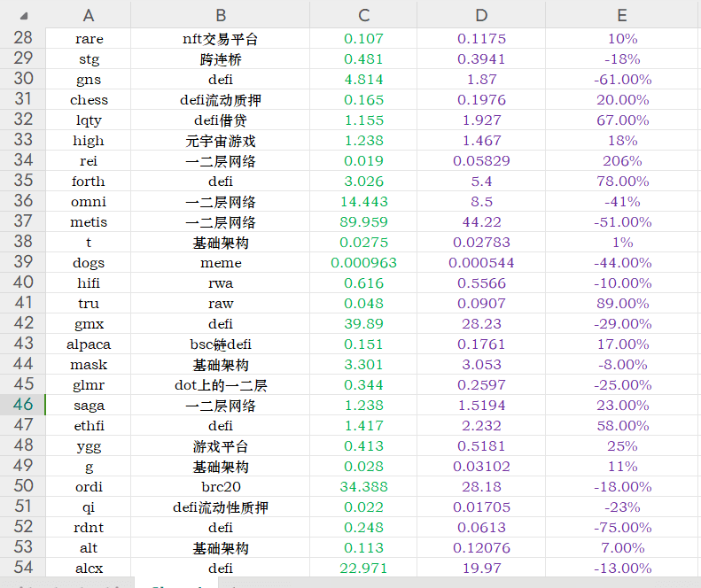Image resolution: width=701 pixels, height=588 pixels.
Task: Select column B header
Action: click(220, 15)
